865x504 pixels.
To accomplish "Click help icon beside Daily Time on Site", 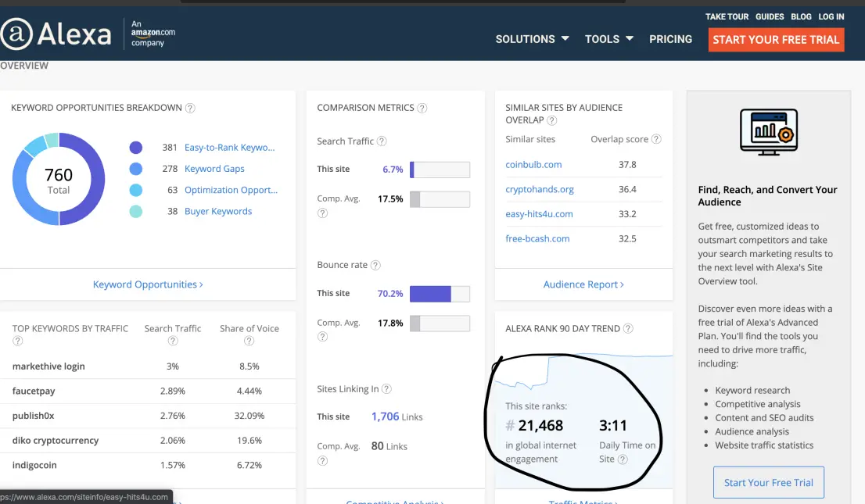I will pyautogui.click(x=623, y=459).
